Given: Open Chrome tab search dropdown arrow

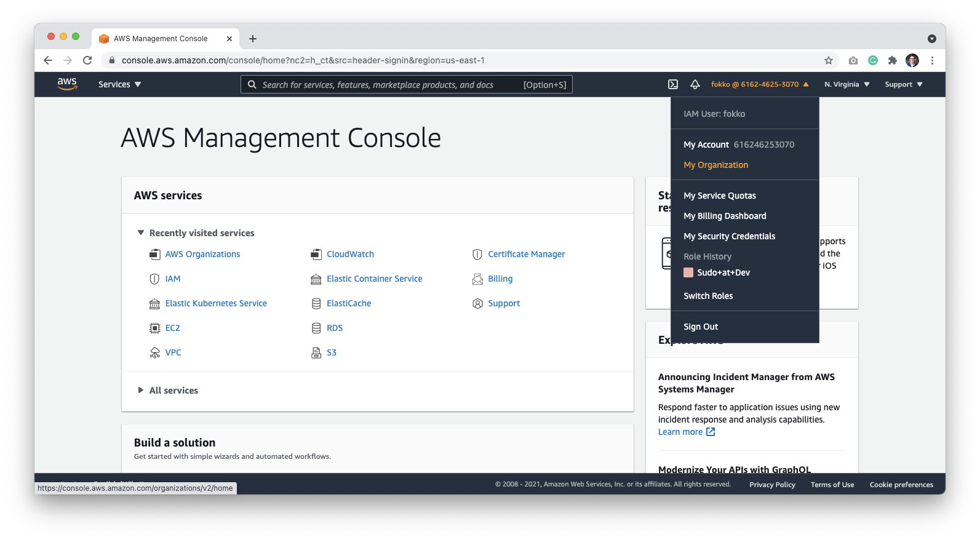Looking at the screenshot, I should point(932,39).
